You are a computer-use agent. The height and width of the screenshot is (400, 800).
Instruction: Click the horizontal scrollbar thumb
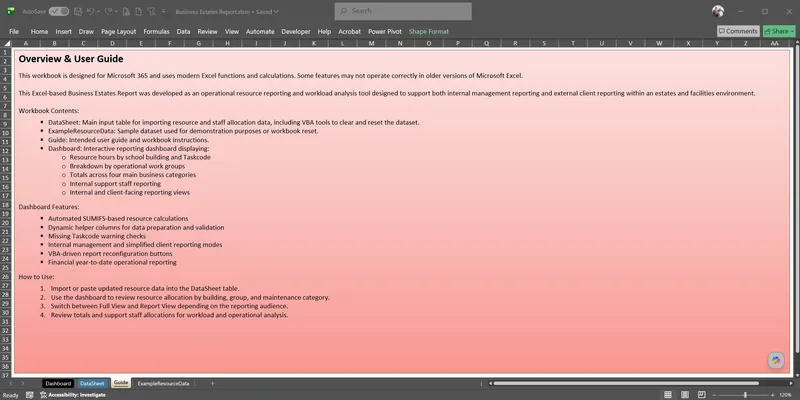626,383
